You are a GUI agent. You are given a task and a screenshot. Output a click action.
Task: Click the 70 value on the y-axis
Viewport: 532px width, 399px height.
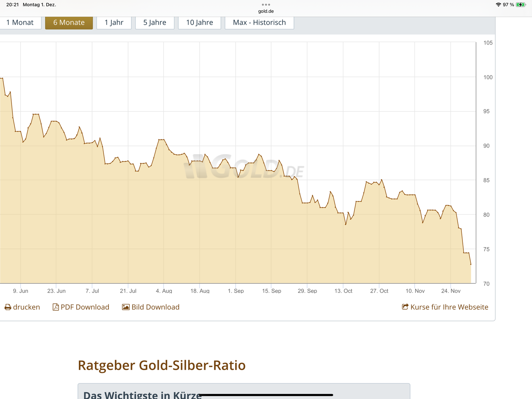pyautogui.click(x=486, y=284)
